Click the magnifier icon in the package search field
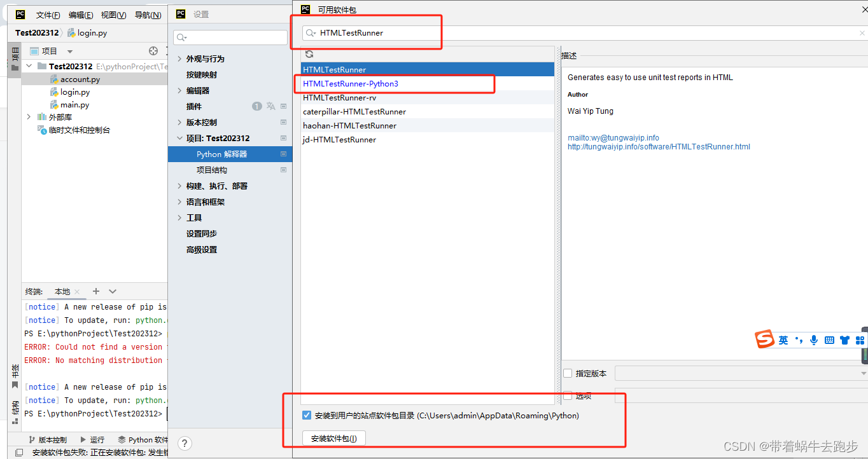The image size is (868, 459). pos(311,33)
